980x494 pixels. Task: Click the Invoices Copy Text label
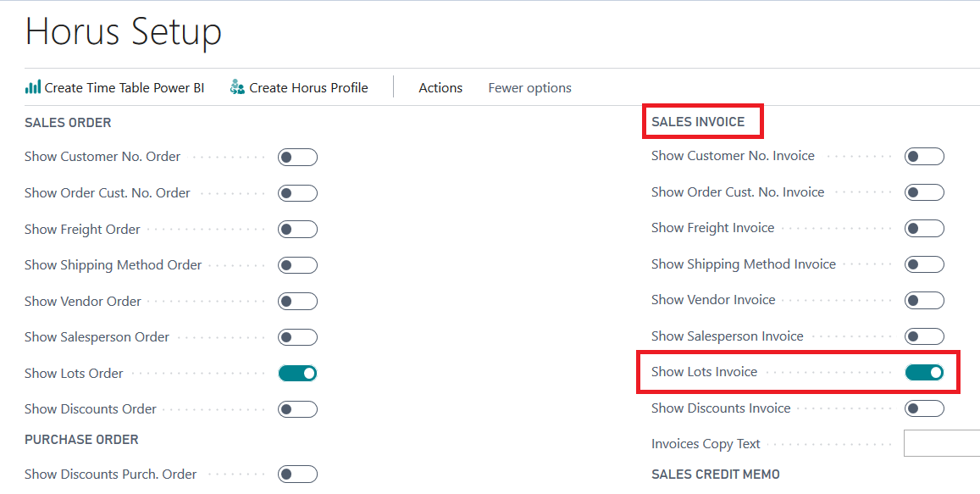pyautogui.click(x=706, y=444)
